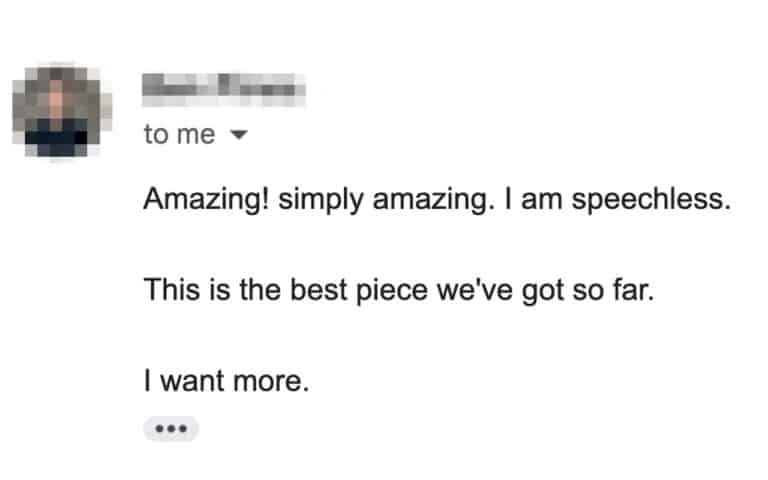Viewport: 768px width, 480px height.
Task: Show trimmed content via three-dot icon
Action: pyautogui.click(x=171, y=429)
